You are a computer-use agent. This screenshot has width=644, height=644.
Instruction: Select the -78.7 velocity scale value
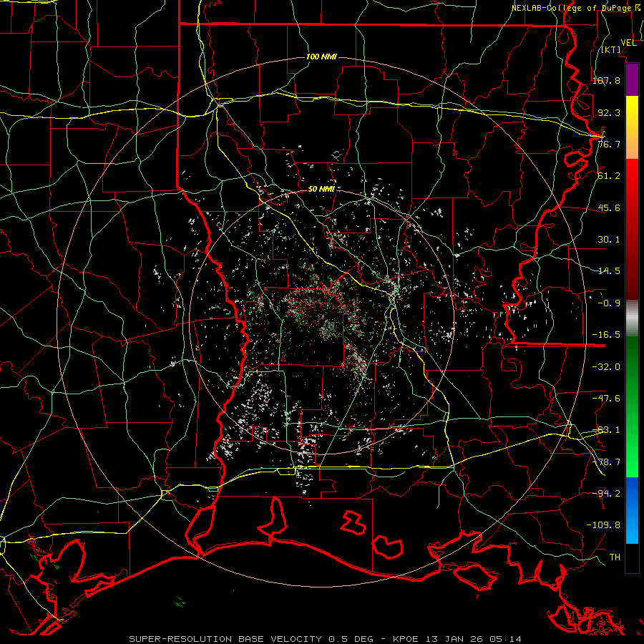pos(606,462)
